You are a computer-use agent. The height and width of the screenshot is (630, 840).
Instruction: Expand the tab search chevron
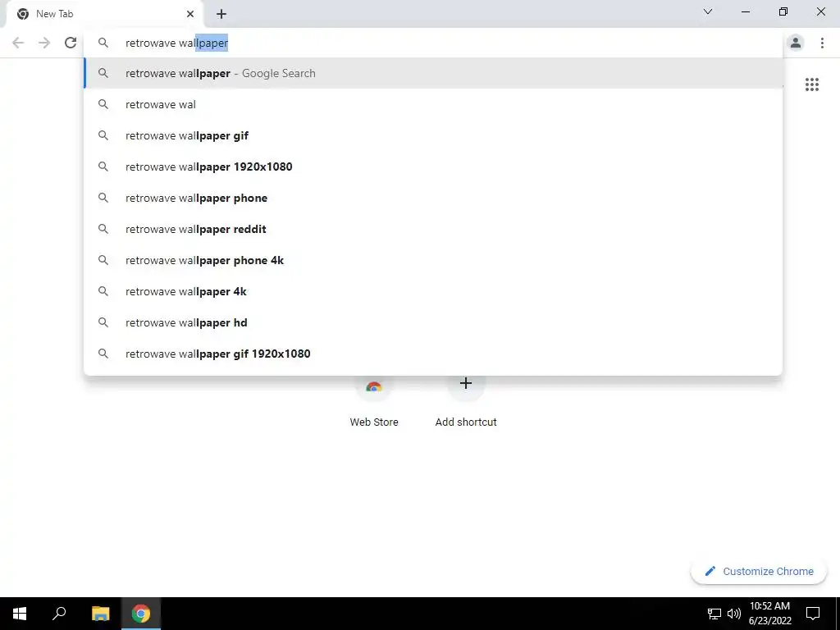pyautogui.click(x=708, y=11)
